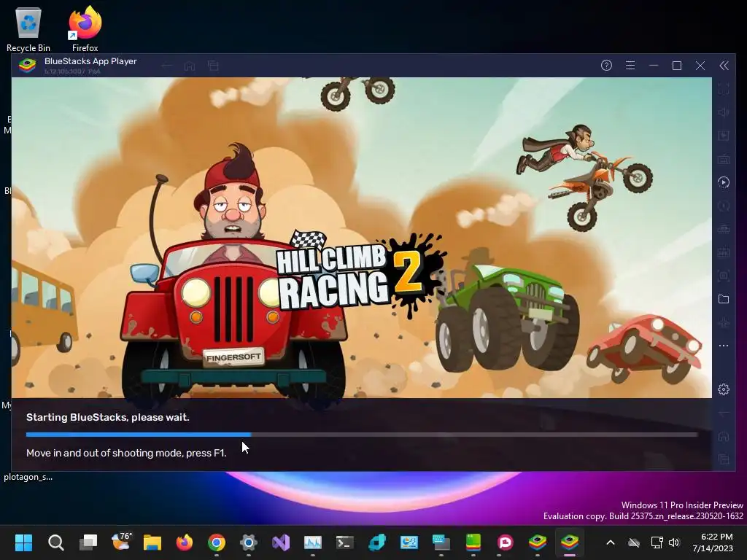The image size is (747, 560).
Task: Click the BlueStacks loading progress bar
Action: tap(362, 435)
